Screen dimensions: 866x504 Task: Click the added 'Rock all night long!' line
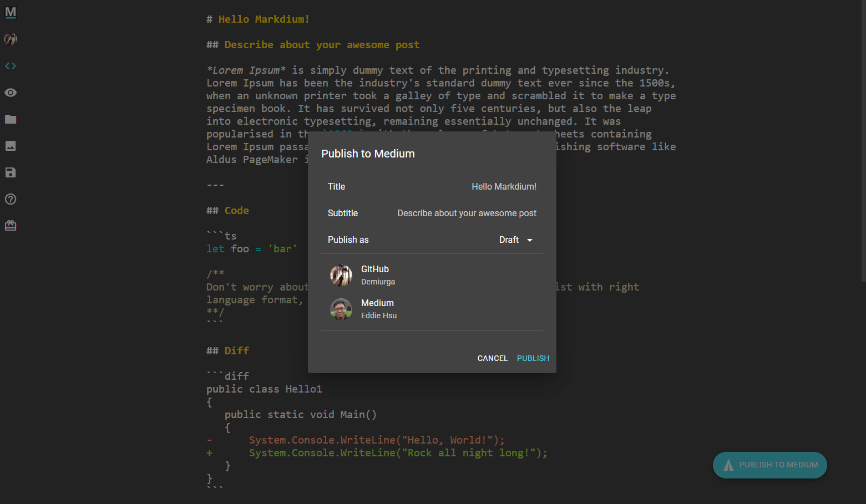coord(377,453)
